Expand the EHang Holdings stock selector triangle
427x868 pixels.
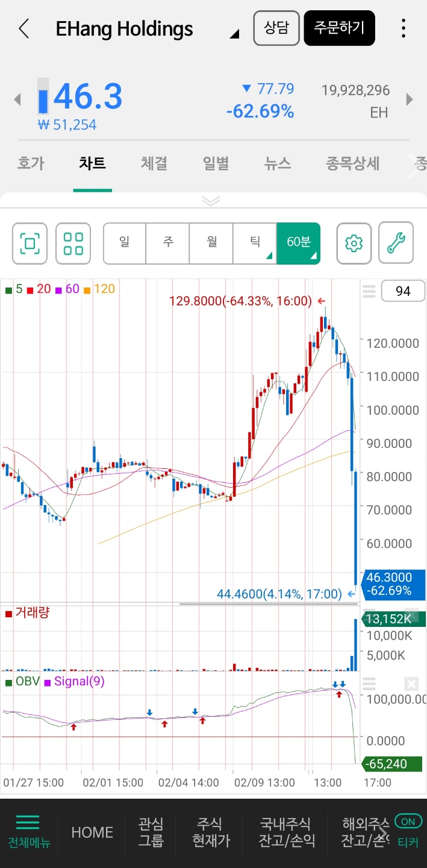click(234, 34)
